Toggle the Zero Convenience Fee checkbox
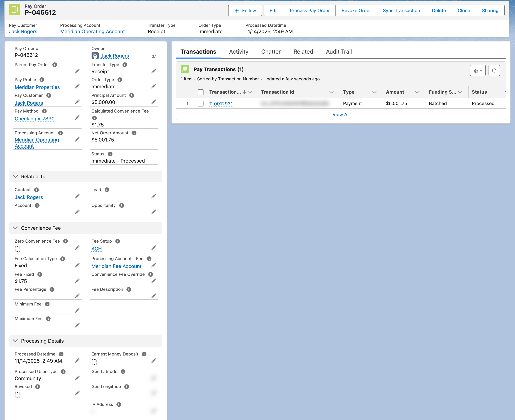This screenshot has height=420, width=515. (x=17, y=249)
